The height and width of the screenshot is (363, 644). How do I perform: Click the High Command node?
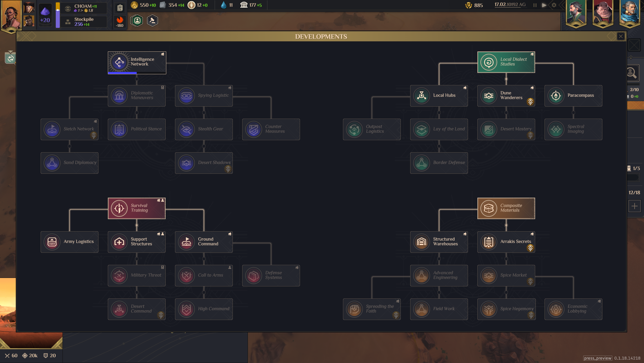tap(204, 309)
